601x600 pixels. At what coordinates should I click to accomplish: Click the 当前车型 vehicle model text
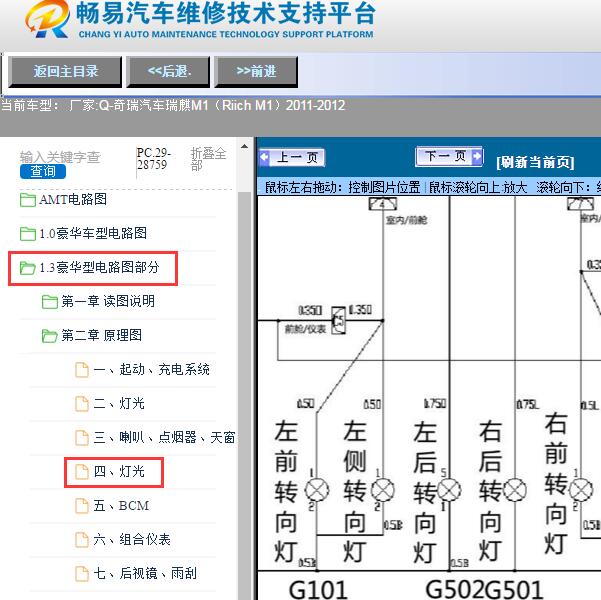(173, 105)
